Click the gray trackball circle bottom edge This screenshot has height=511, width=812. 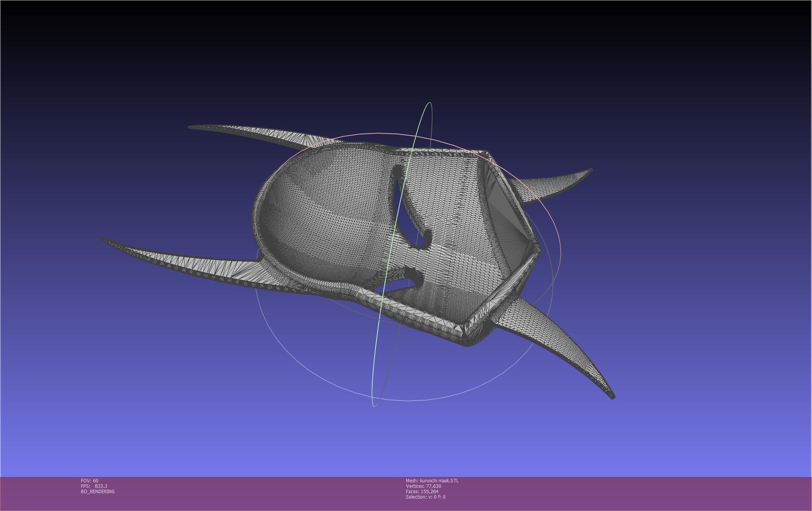coord(407,400)
